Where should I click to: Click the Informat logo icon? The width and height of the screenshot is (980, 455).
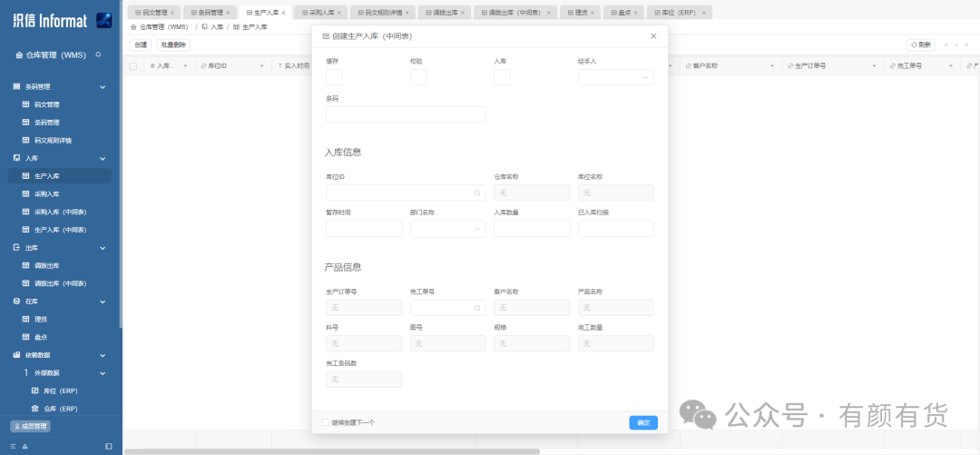[103, 21]
